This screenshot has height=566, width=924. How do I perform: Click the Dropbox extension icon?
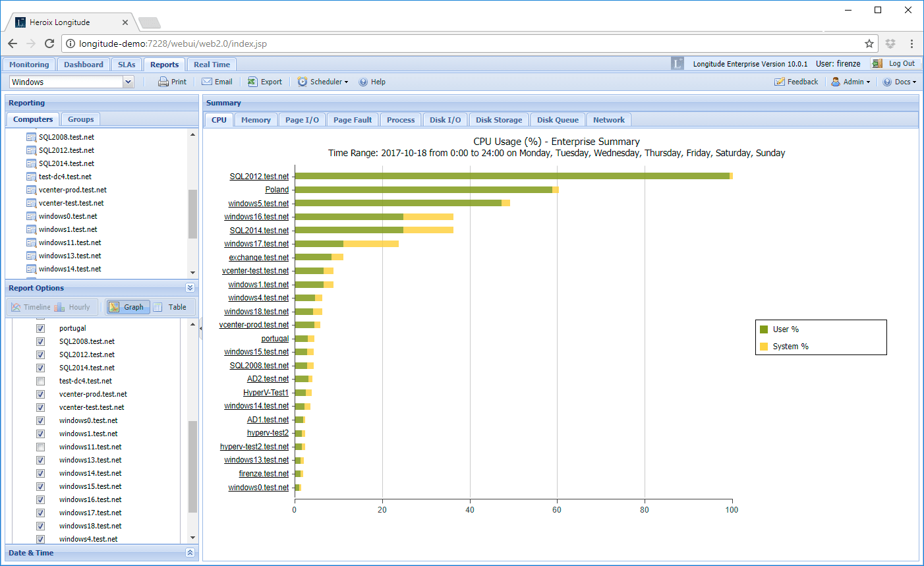(x=890, y=43)
